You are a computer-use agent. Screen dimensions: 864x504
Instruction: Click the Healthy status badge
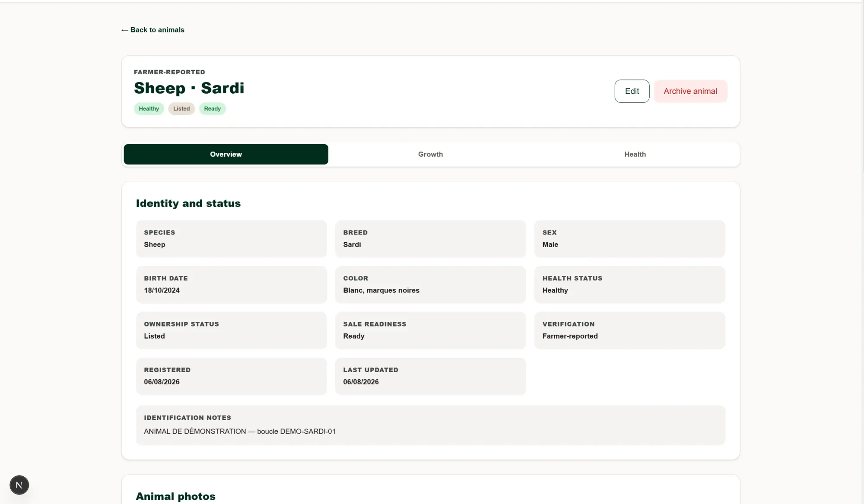tap(149, 108)
